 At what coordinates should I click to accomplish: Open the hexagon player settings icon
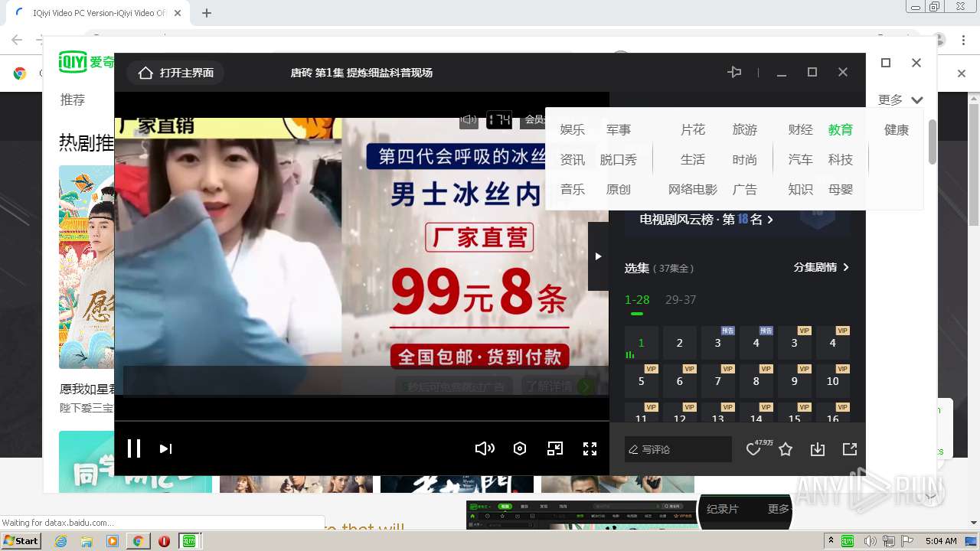[x=520, y=448]
